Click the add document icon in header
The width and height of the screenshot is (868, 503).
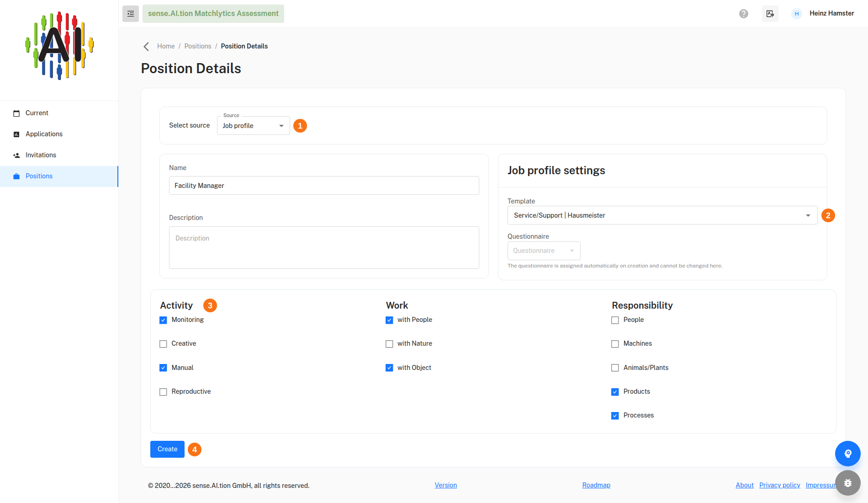(770, 14)
